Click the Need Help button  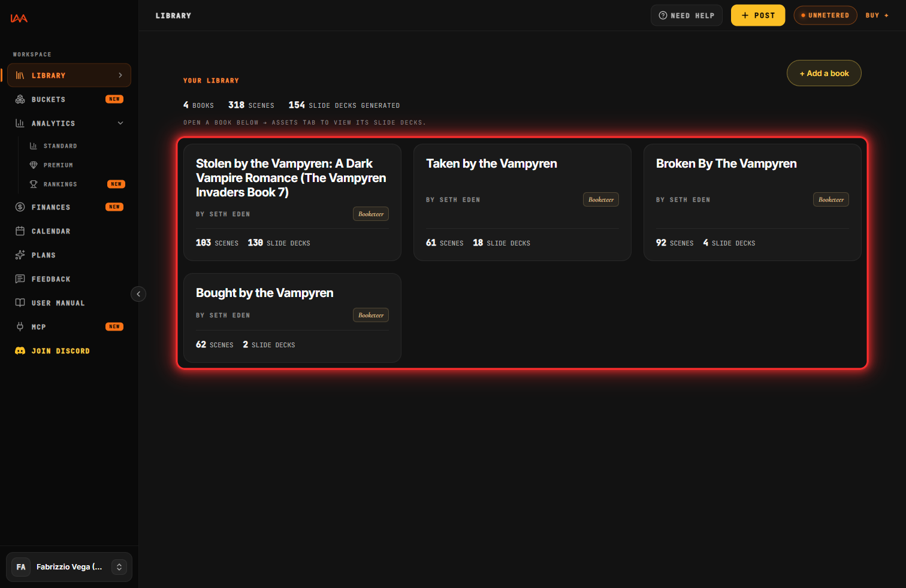point(687,16)
